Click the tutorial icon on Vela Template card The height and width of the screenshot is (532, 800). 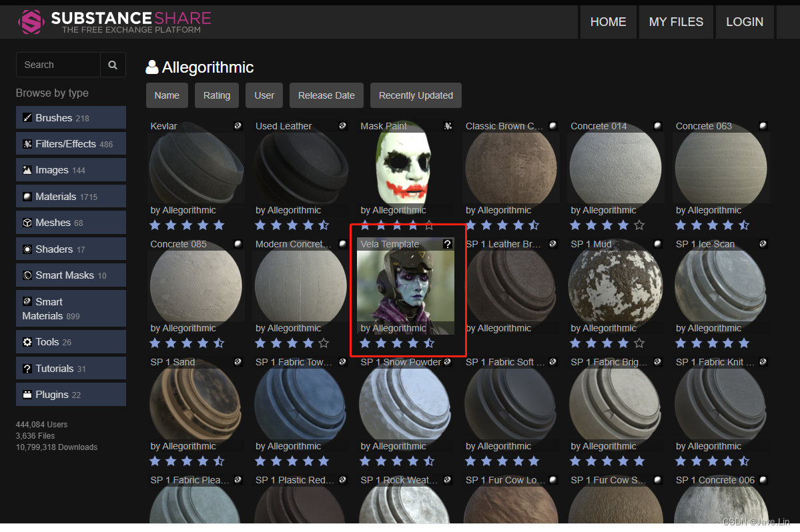point(448,244)
